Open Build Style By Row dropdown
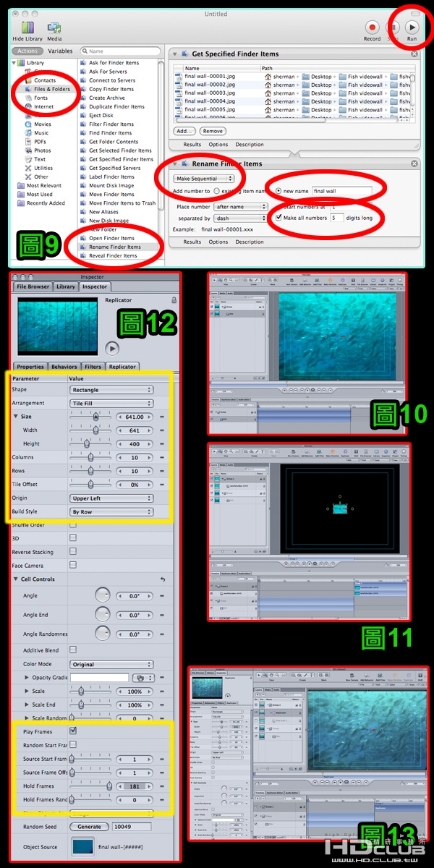434x868 pixels. [112, 511]
